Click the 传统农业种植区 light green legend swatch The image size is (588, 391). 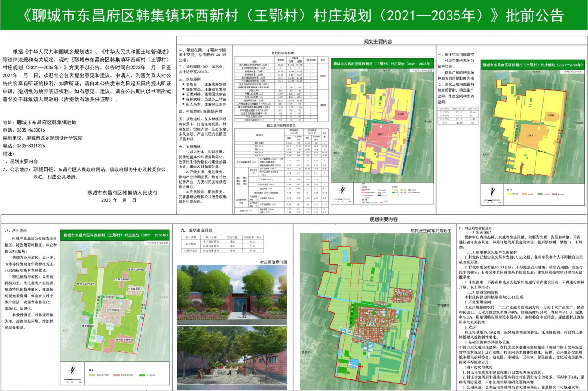coord(92,375)
